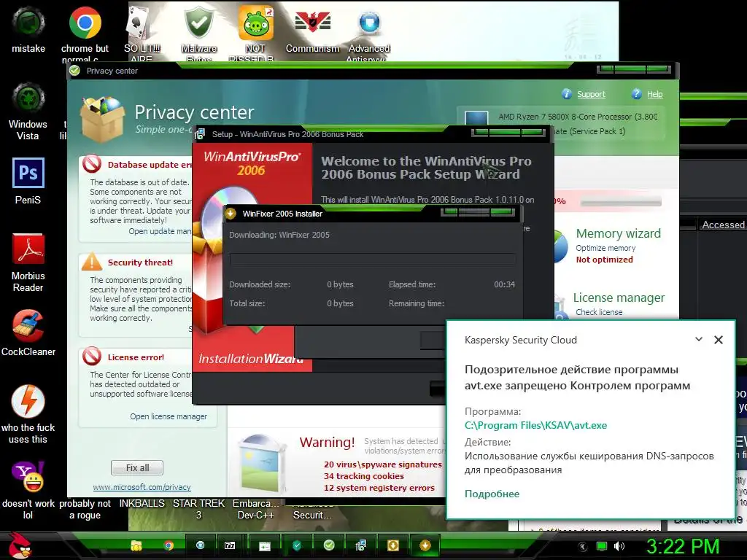The width and height of the screenshot is (747, 560).
Task: Click '20 virus\spyware signatures' warning text
Action: click(x=383, y=464)
